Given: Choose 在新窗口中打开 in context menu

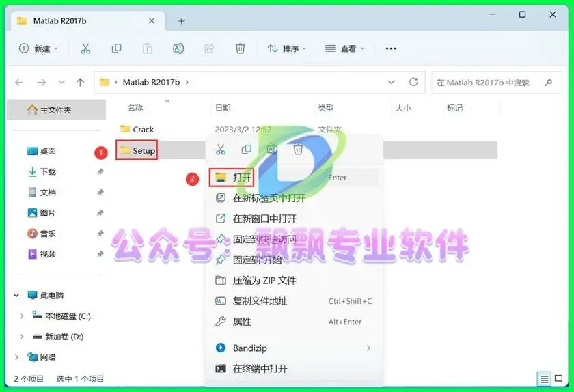Looking at the screenshot, I should coord(294,219).
